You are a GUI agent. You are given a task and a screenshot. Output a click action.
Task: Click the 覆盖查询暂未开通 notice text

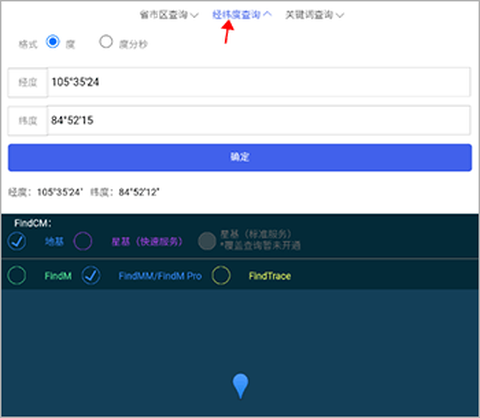click(260, 246)
